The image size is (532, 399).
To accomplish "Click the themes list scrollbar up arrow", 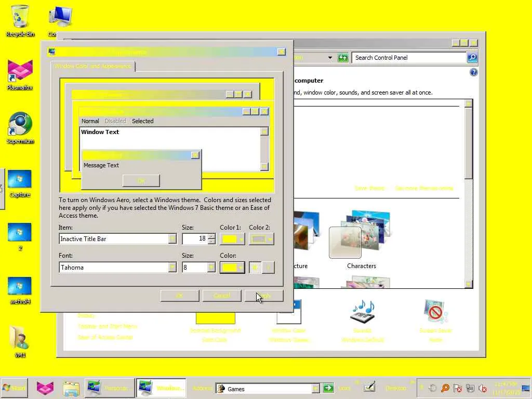I will (469, 103).
